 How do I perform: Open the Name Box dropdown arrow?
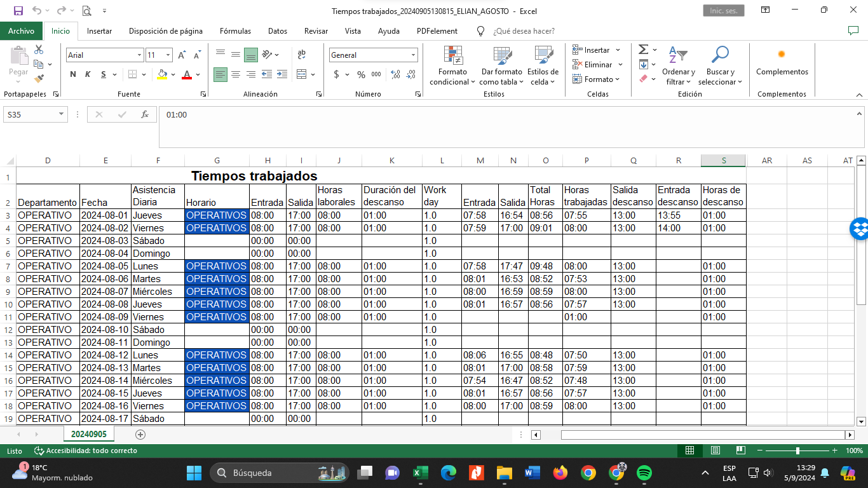(62, 114)
